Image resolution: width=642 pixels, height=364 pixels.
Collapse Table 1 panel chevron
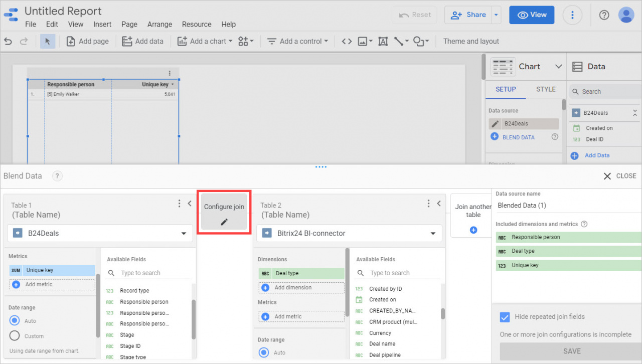(190, 204)
